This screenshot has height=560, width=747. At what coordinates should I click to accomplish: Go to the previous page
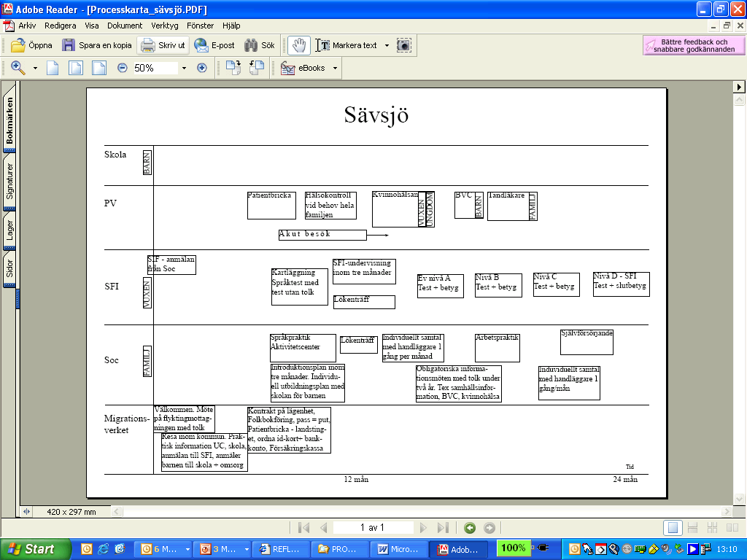tap(324, 528)
